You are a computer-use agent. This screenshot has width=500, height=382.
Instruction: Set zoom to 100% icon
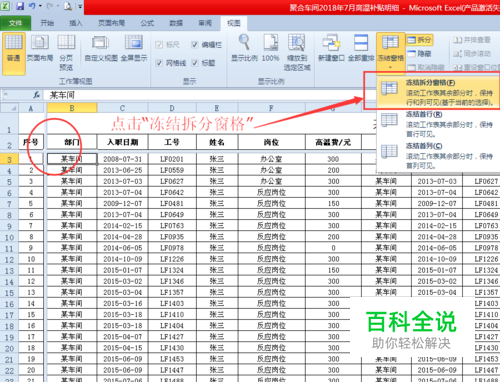(x=270, y=48)
